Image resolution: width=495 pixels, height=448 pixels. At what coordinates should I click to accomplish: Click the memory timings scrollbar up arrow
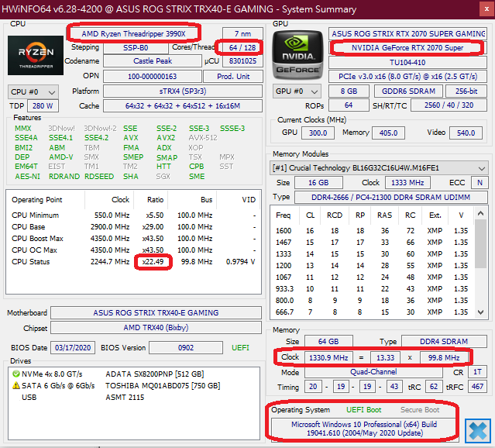[481, 213]
